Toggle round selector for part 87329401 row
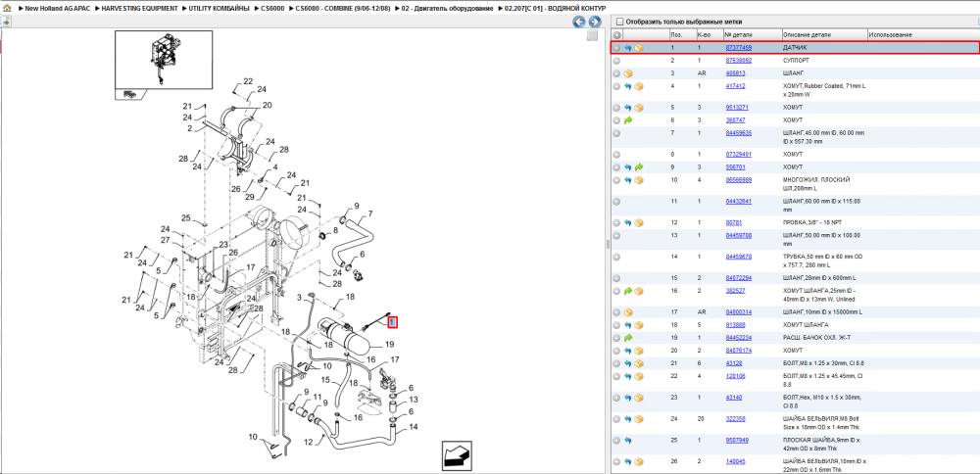The height and width of the screenshot is (474, 980). coord(616,155)
